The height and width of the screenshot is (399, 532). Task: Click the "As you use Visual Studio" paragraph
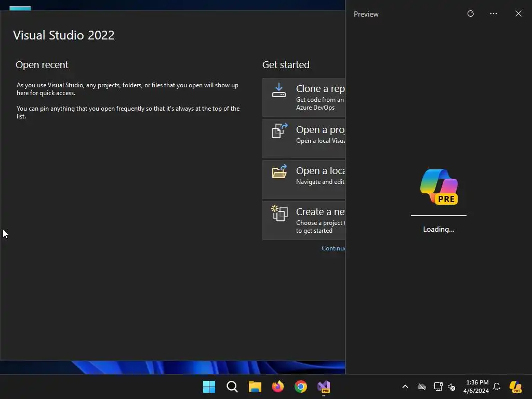pos(128,89)
